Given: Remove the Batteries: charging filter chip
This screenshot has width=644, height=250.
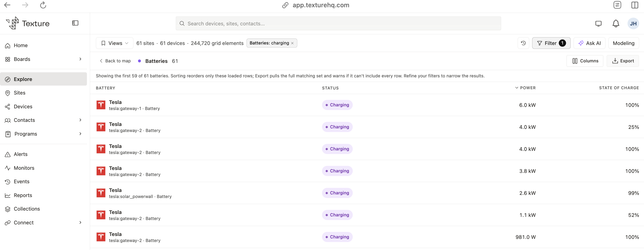Looking at the screenshot, I should pos(292,43).
